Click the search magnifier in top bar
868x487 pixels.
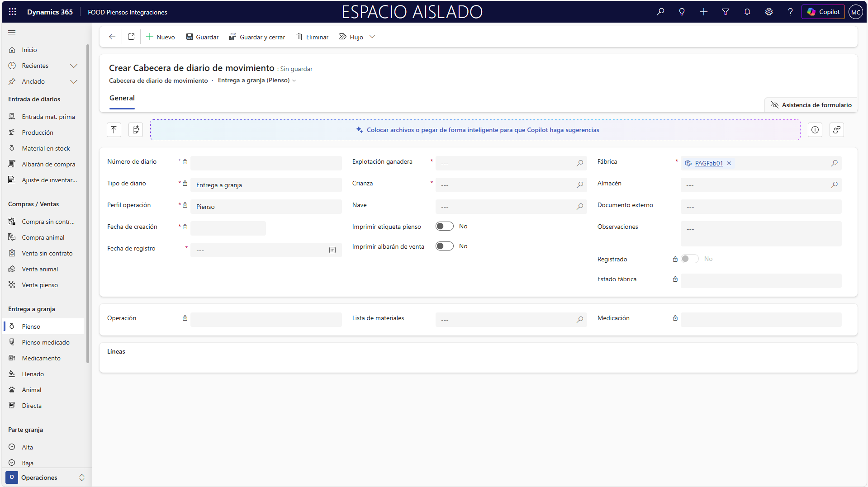pos(660,12)
